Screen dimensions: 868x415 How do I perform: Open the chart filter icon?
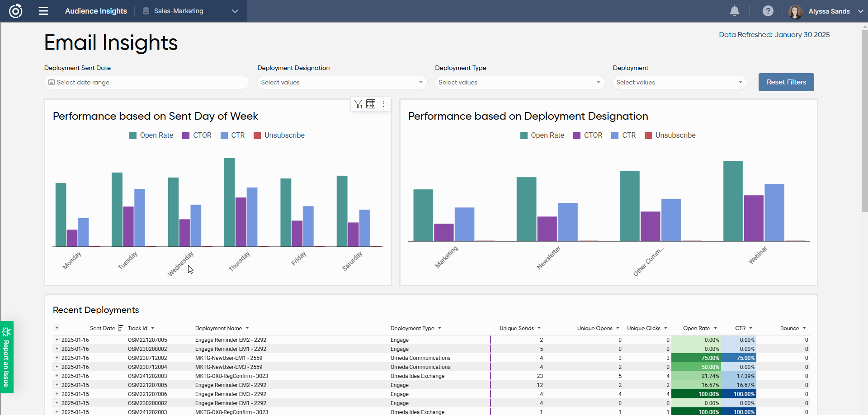[x=358, y=104]
